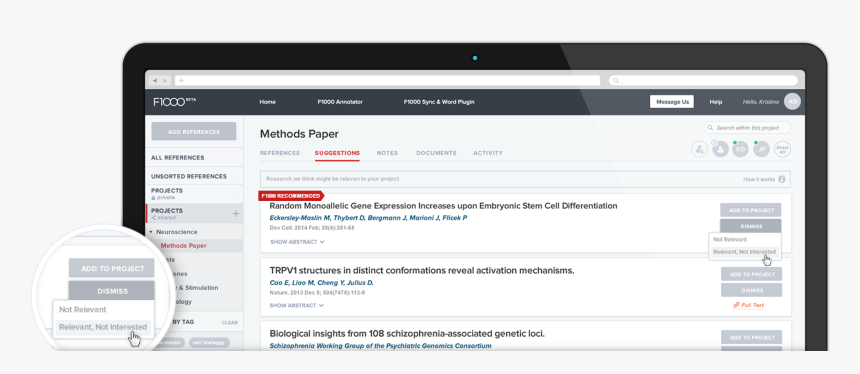860x374 pixels.
Task: Select the JP collaborator avatar
Action: click(x=761, y=149)
